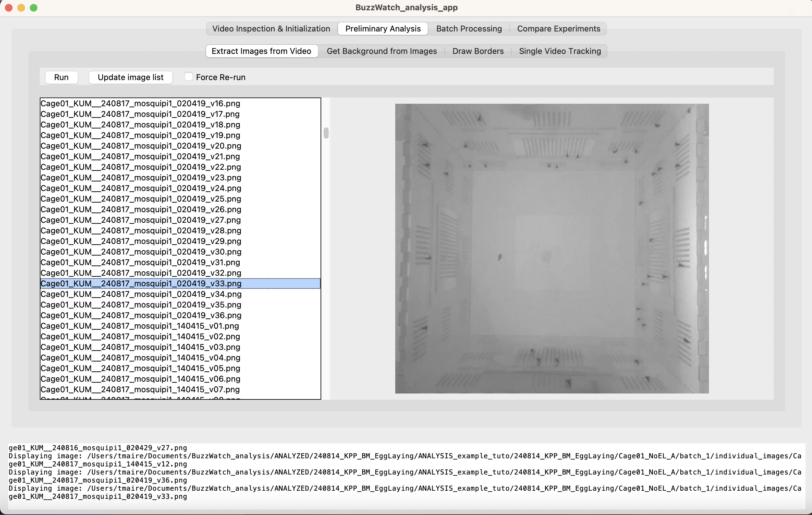Click the Extract Images from Video icon
Screen dimensions: 812x515
coord(261,51)
